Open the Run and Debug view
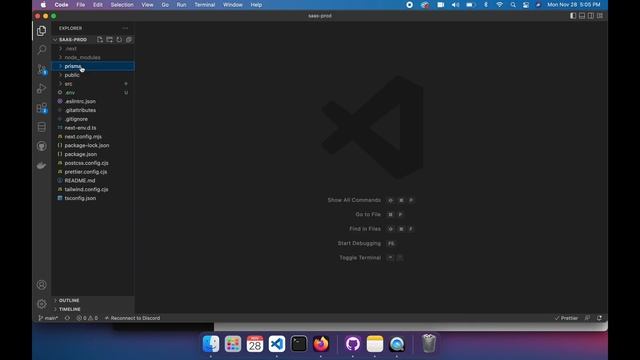The height and width of the screenshot is (360, 640). (x=41, y=88)
